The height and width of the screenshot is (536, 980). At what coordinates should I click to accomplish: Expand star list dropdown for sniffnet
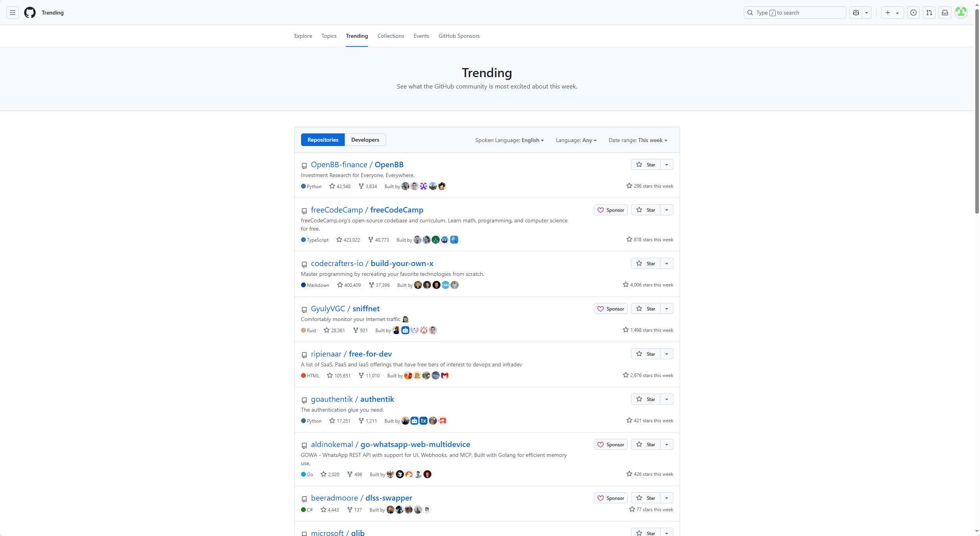point(667,309)
